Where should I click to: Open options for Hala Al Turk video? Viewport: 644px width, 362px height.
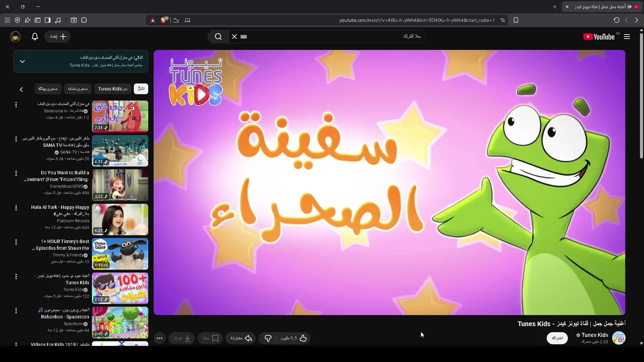pyautogui.click(x=16, y=208)
